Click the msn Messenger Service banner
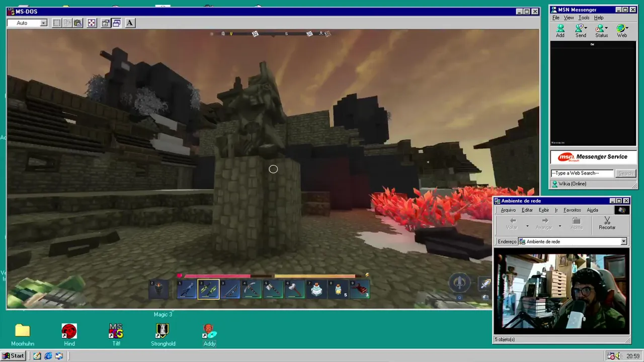Image resolution: width=644 pixels, height=362 pixels. 593,157
